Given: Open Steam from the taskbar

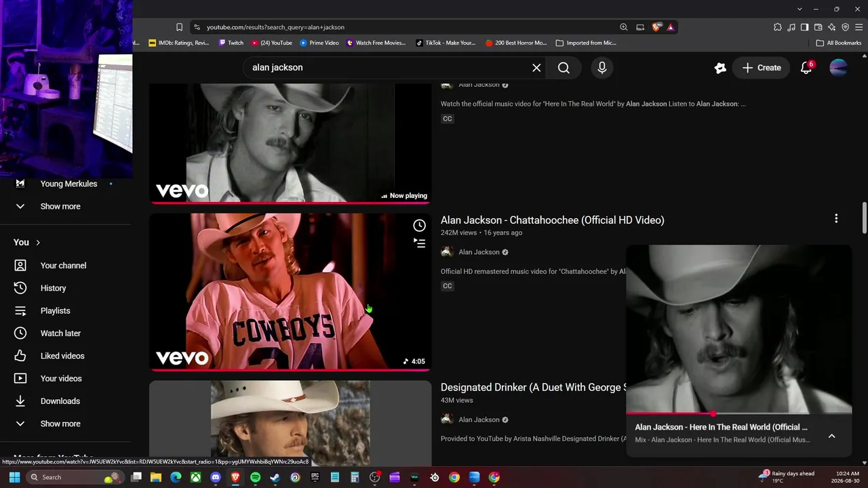Looking at the screenshot, I should pyautogui.click(x=275, y=477).
